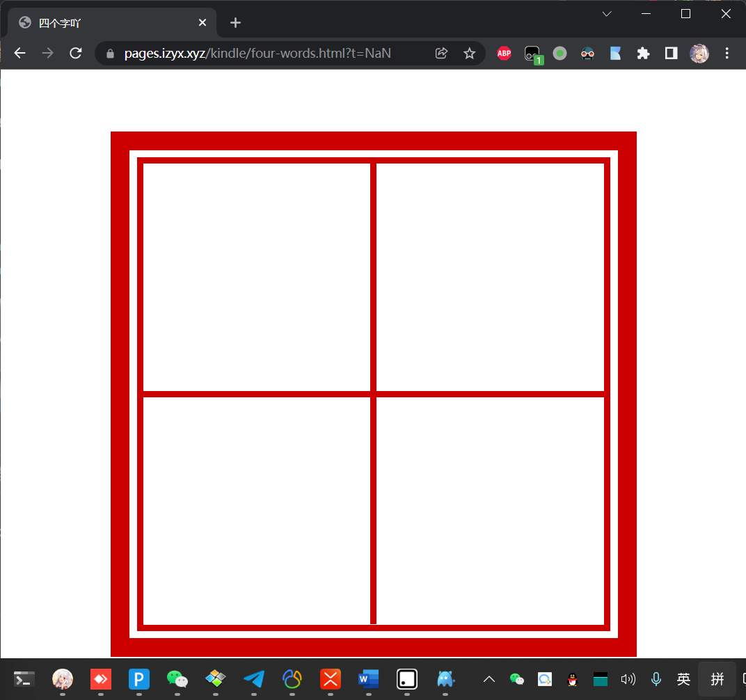View site info via the padlock icon
The image size is (746, 700).
click(109, 54)
